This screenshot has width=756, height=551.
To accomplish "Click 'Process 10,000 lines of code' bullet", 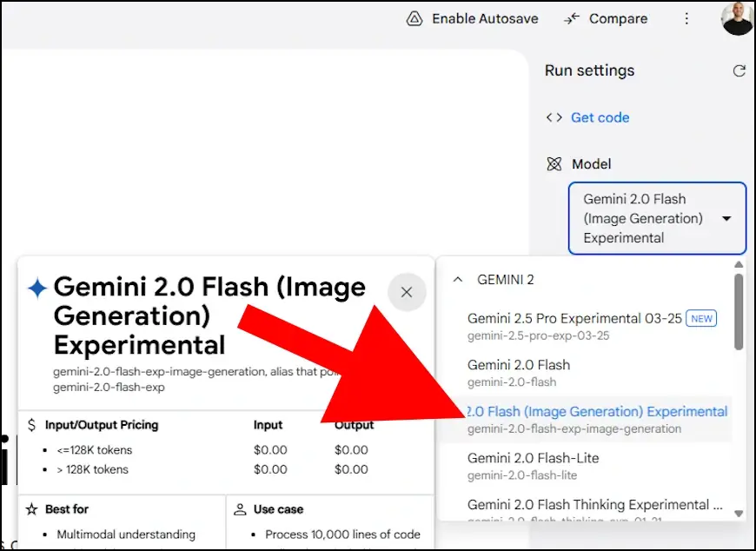I will (x=342, y=534).
